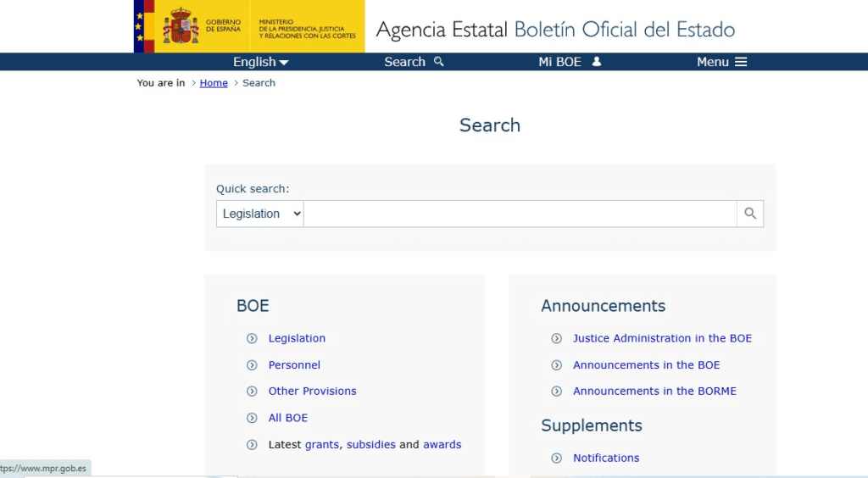Image resolution: width=868 pixels, height=478 pixels.
Task: Click the Agencia Estatal Boletín Oficial del Estado title
Action: pyautogui.click(x=555, y=30)
